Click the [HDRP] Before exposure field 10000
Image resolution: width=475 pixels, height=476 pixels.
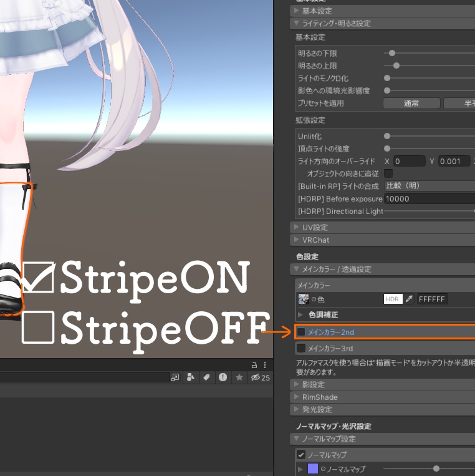(x=429, y=198)
